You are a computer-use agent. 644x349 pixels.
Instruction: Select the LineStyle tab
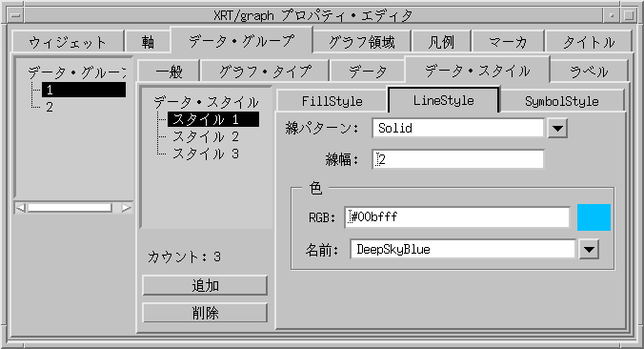[444, 100]
